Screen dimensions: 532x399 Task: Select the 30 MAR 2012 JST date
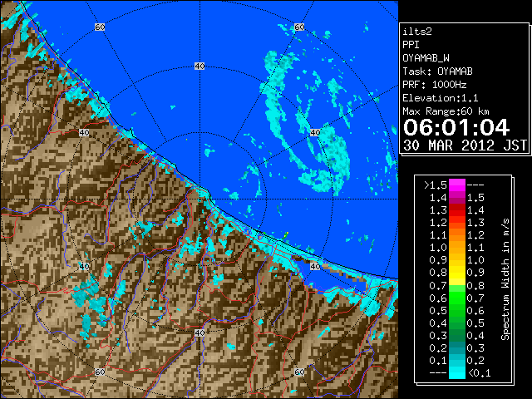[465, 145]
